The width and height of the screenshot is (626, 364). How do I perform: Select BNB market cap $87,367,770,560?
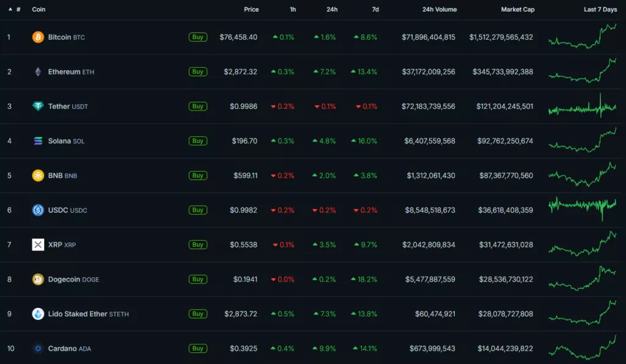click(x=506, y=175)
